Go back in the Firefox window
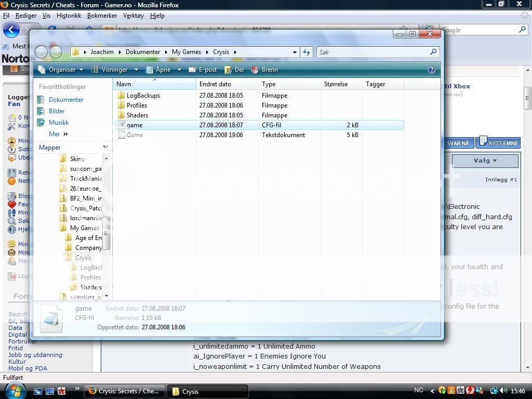Viewport: 532px width, 399px height. click(x=11, y=30)
